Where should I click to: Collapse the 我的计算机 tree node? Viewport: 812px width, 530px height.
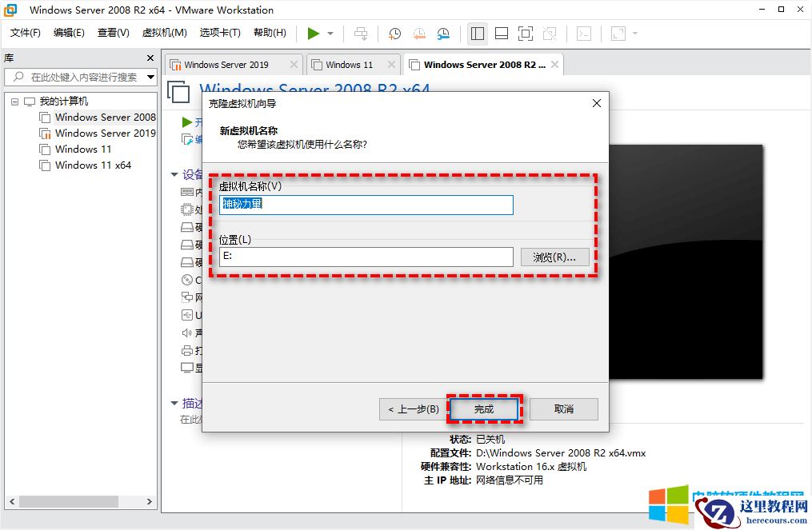pyautogui.click(x=14, y=102)
